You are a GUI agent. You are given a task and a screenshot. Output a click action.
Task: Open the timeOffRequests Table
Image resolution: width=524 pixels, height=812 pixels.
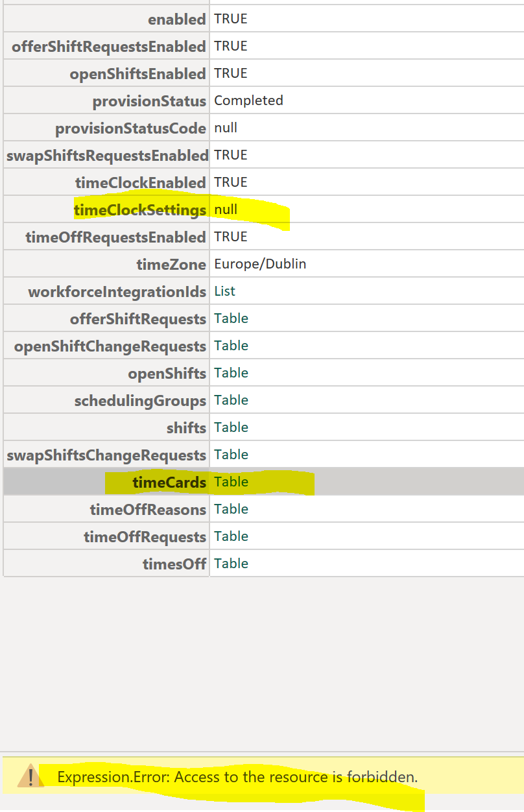pyautogui.click(x=231, y=536)
